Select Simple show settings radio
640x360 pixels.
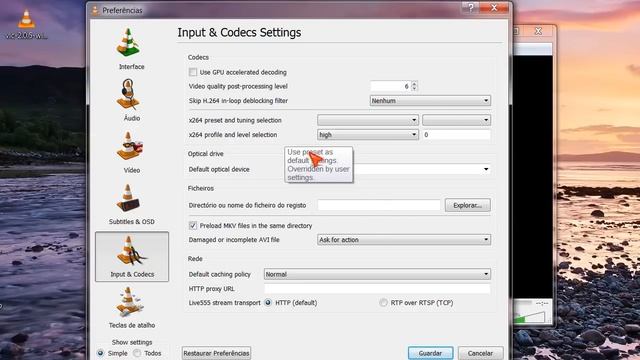click(x=100, y=353)
